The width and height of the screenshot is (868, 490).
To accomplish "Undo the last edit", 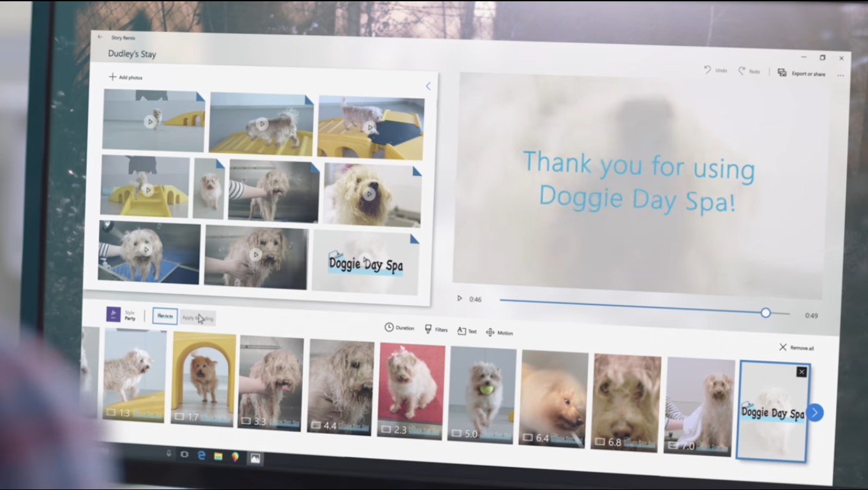I will [715, 70].
